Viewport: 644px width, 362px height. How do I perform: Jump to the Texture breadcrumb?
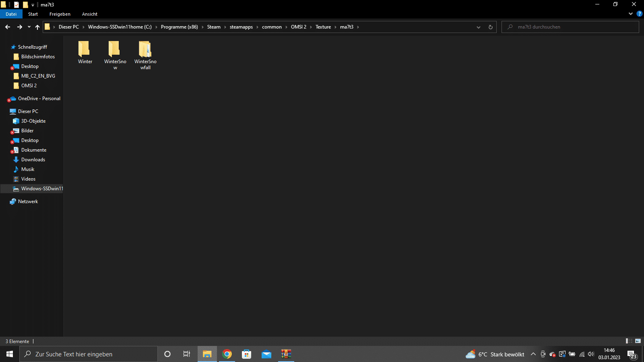coord(323,27)
